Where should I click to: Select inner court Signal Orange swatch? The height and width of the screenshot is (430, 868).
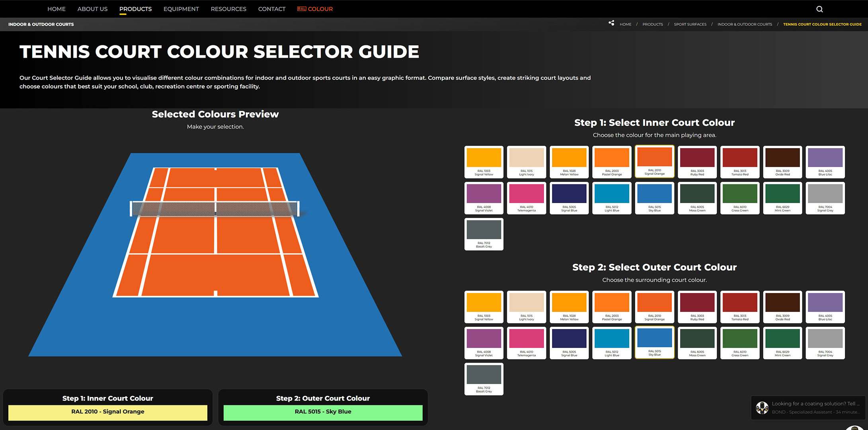[655, 161]
